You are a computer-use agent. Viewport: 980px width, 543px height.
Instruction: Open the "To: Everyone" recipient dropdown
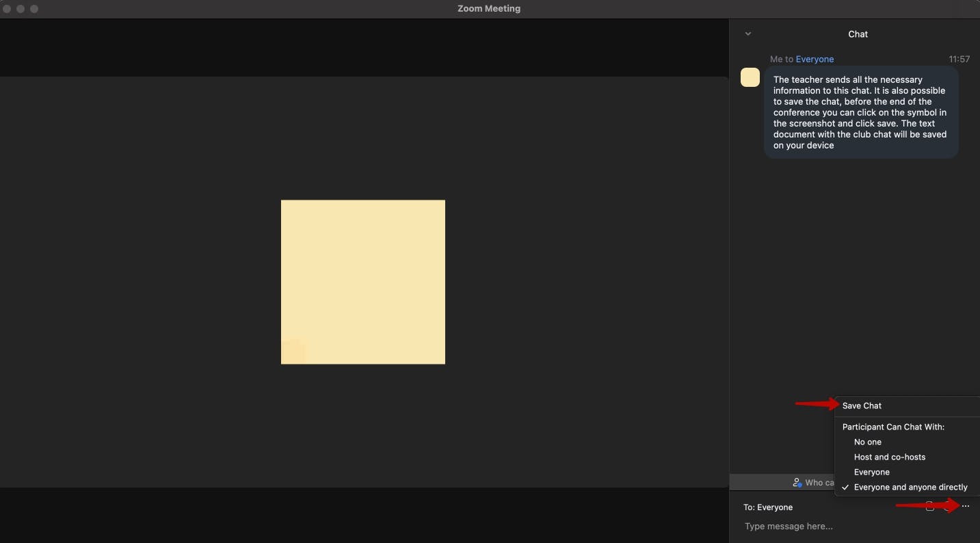pyautogui.click(x=768, y=507)
